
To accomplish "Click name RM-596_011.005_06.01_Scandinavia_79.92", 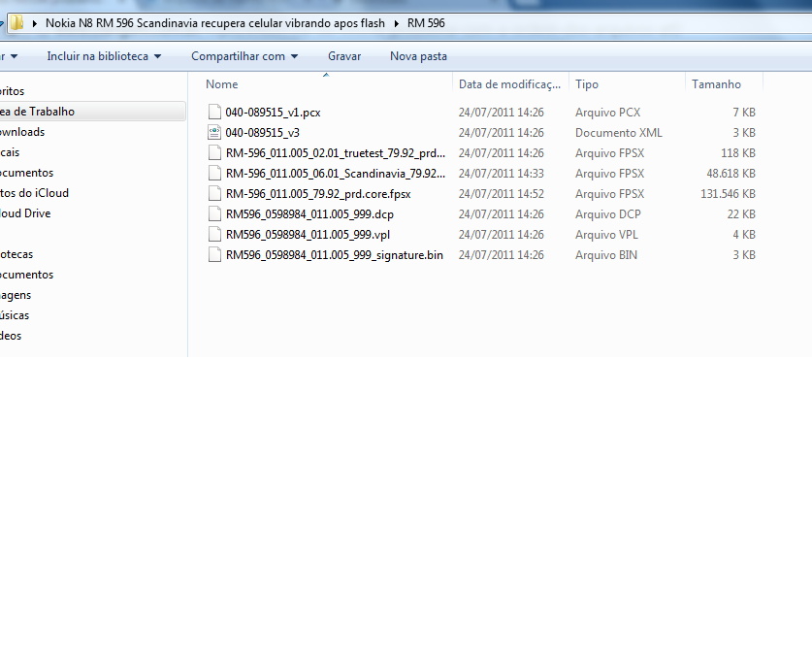I will [336, 174].
